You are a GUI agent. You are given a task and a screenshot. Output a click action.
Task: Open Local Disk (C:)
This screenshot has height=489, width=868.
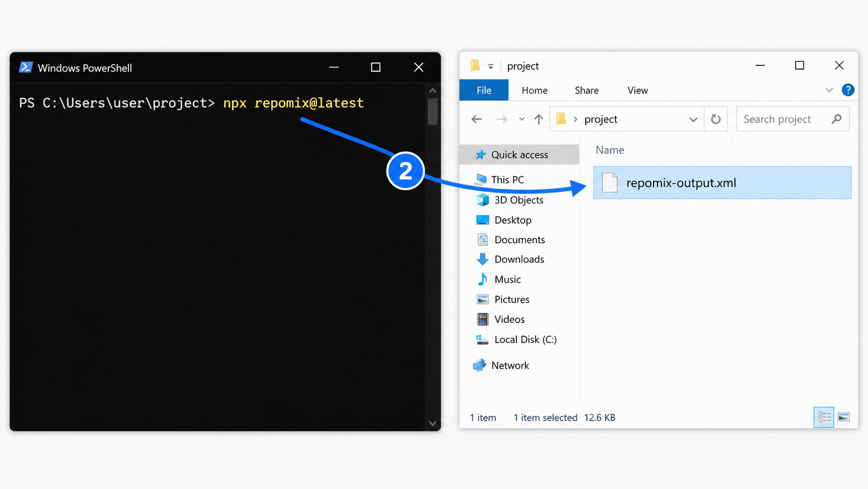pos(525,340)
